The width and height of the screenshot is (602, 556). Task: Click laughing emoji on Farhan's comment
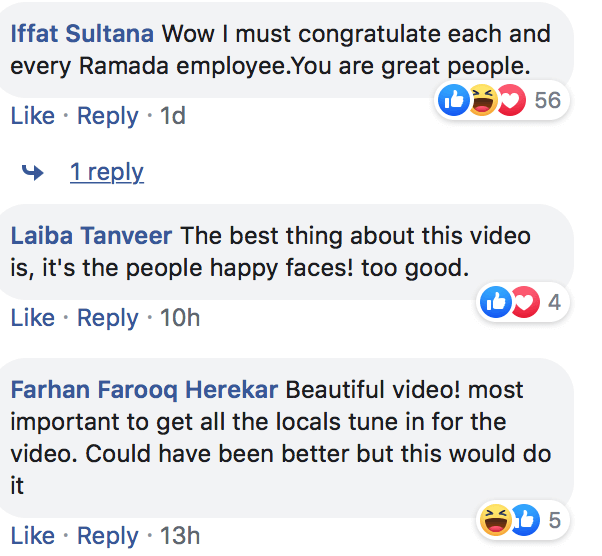[496, 520]
